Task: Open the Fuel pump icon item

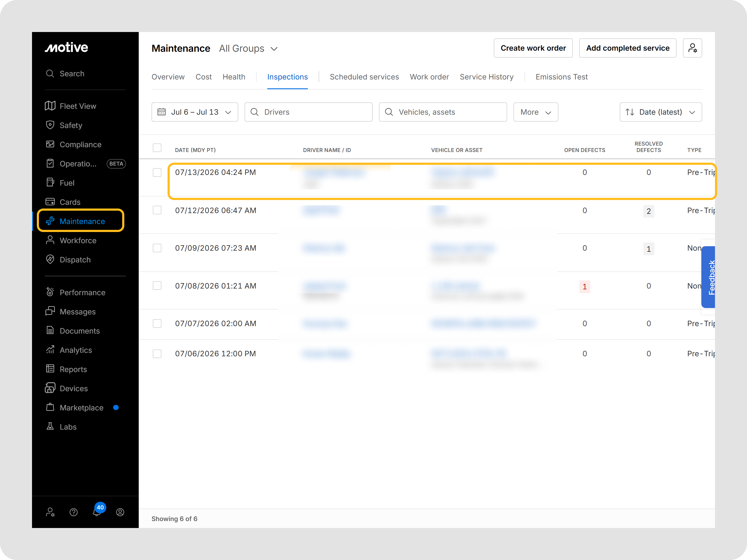Action: coord(50,183)
